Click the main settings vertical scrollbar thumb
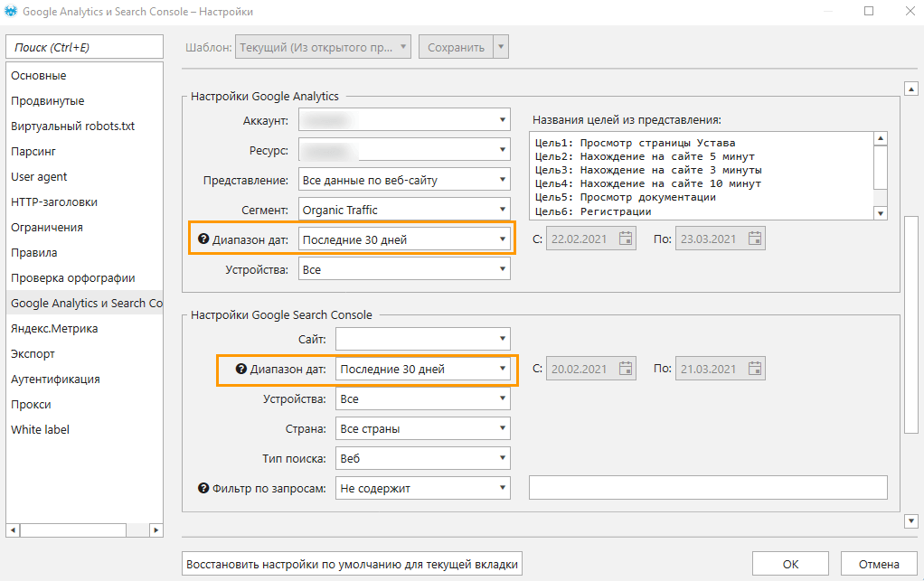 (911, 325)
